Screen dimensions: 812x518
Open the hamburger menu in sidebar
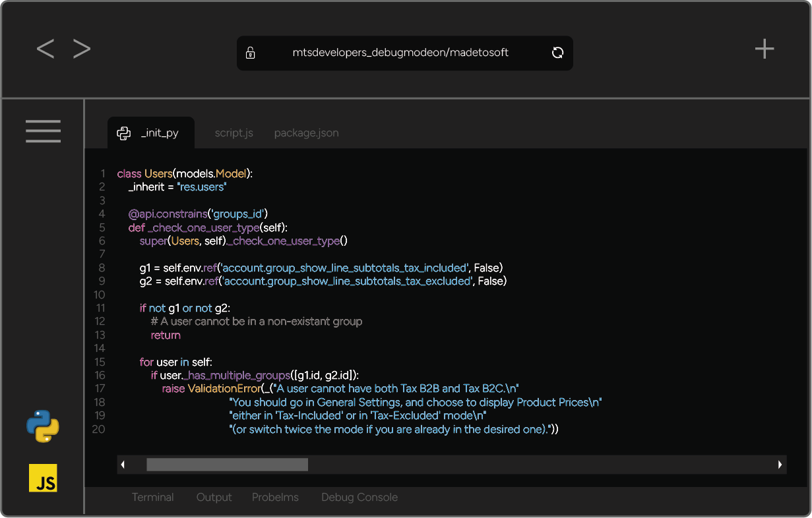[x=44, y=131]
